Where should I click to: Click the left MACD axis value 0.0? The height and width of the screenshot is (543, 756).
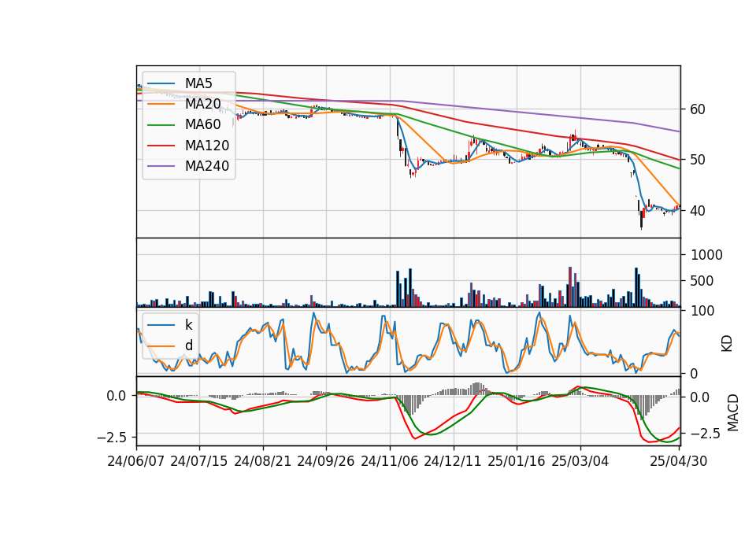[117, 396]
